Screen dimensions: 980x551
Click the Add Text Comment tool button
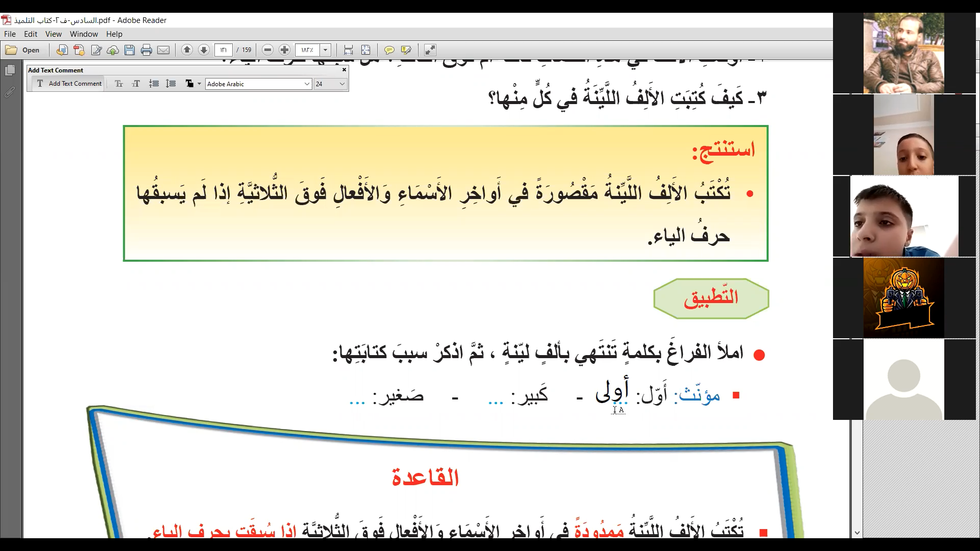click(69, 84)
